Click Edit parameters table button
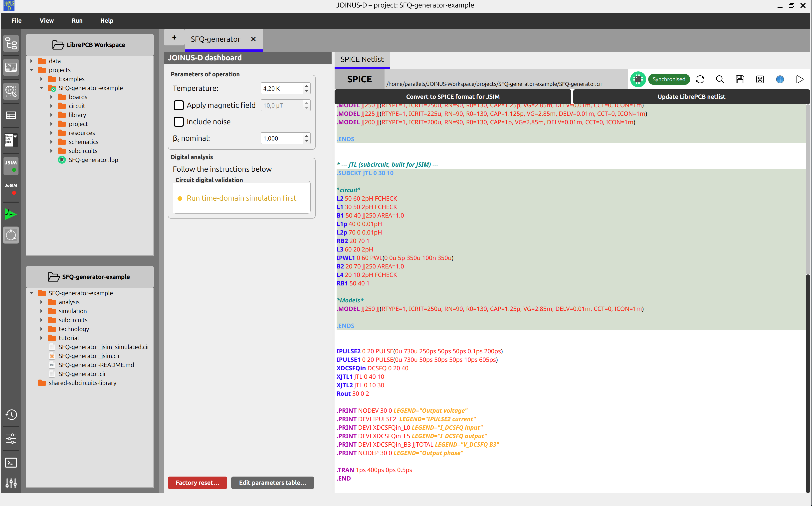The image size is (812, 506). coord(273,483)
